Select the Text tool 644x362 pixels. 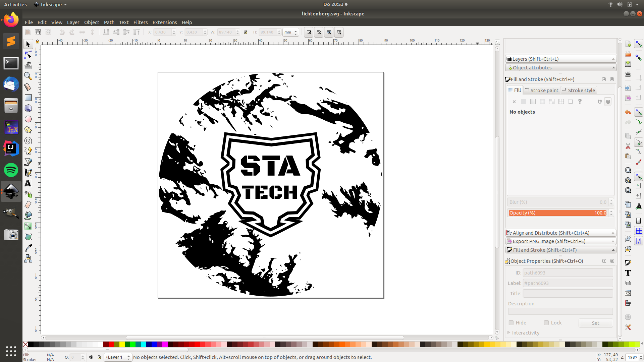point(28,183)
